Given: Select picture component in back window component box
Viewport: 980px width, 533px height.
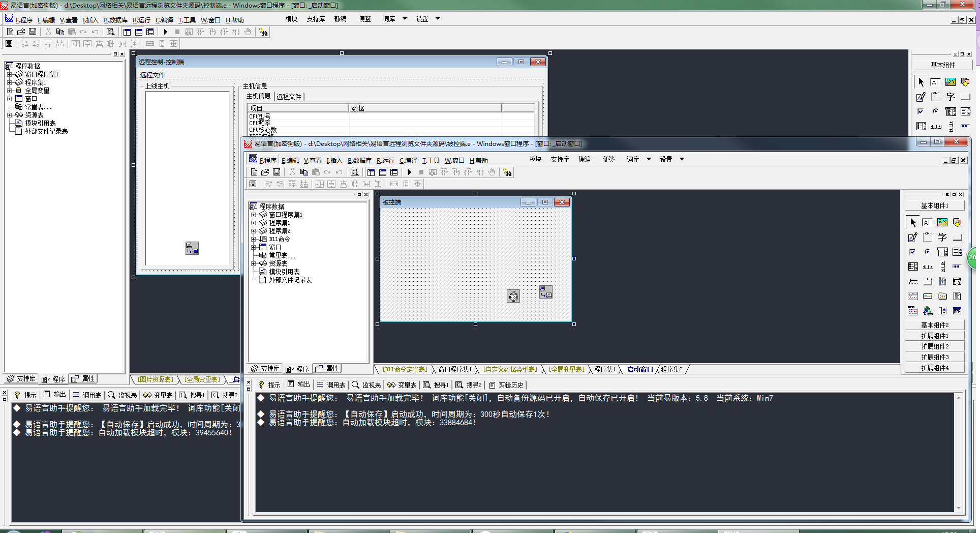Looking at the screenshot, I should pos(950,82).
